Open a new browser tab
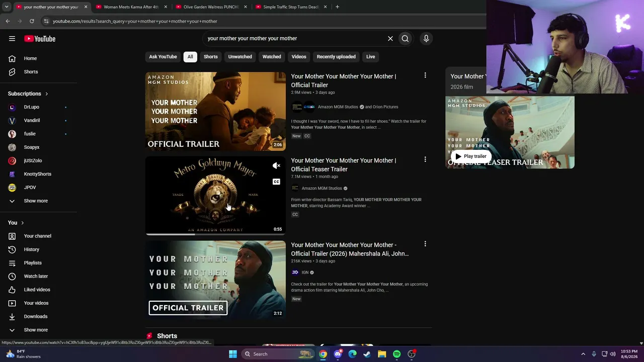644x362 pixels. click(337, 7)
